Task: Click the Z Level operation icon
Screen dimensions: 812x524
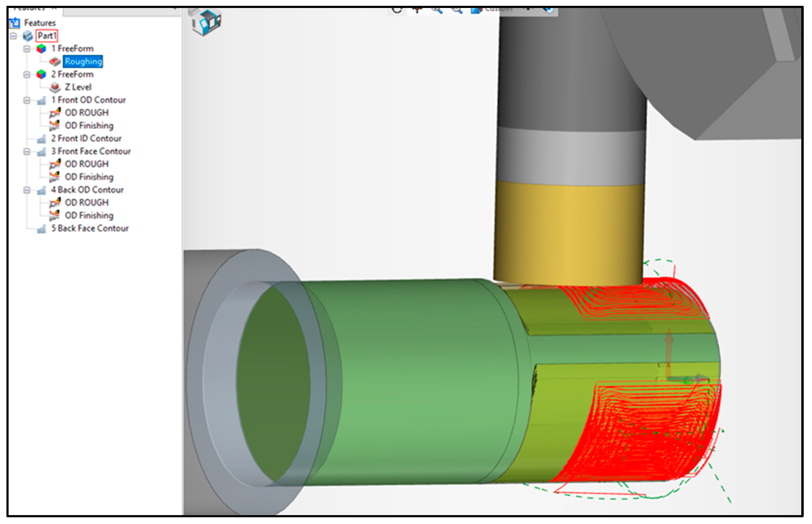Action: coord(55,88)
